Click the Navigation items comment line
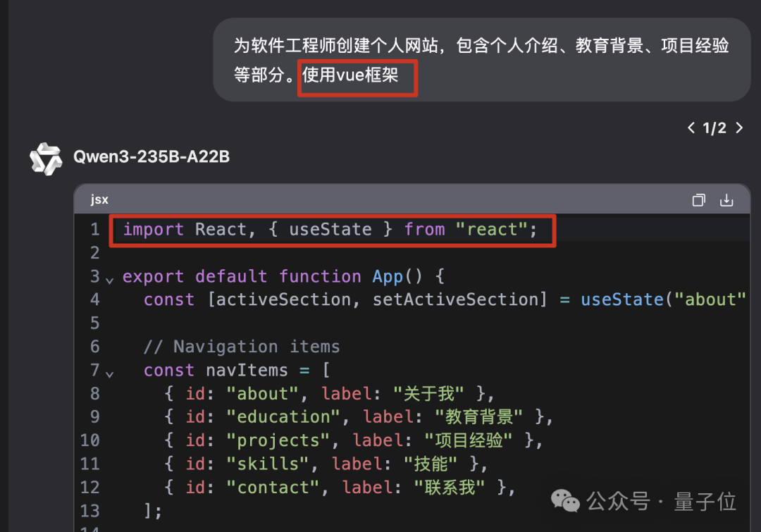Screen dimensions: 761x532 tap(242, 347)
